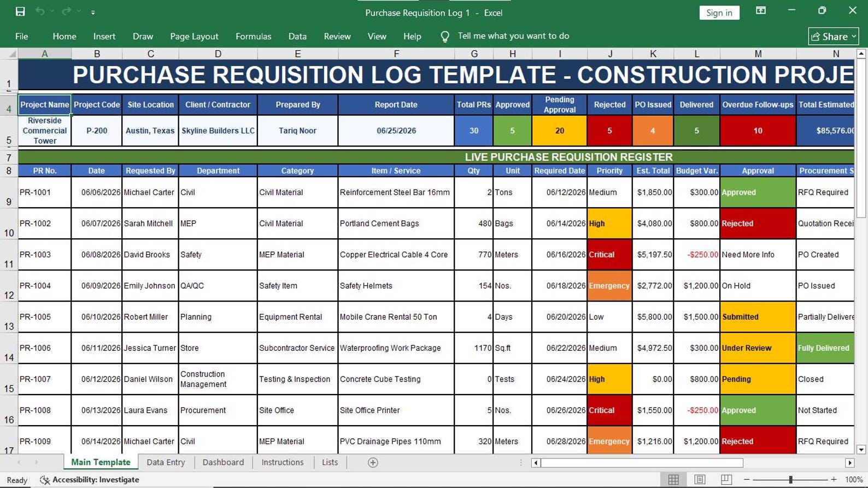Open the Draw ribbon tab
The height and width of the screenshot is (488, 868).
coord(143,37)
